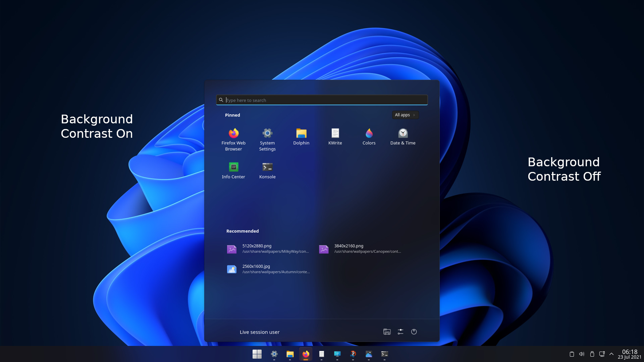The width and height of the screenshot is (644, 362).
Task: Open the file manager shortcut in the menu footer
Action: point(387,332)
